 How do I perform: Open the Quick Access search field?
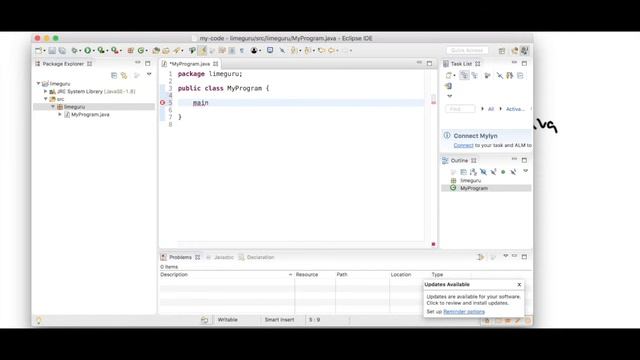[467, 50]
